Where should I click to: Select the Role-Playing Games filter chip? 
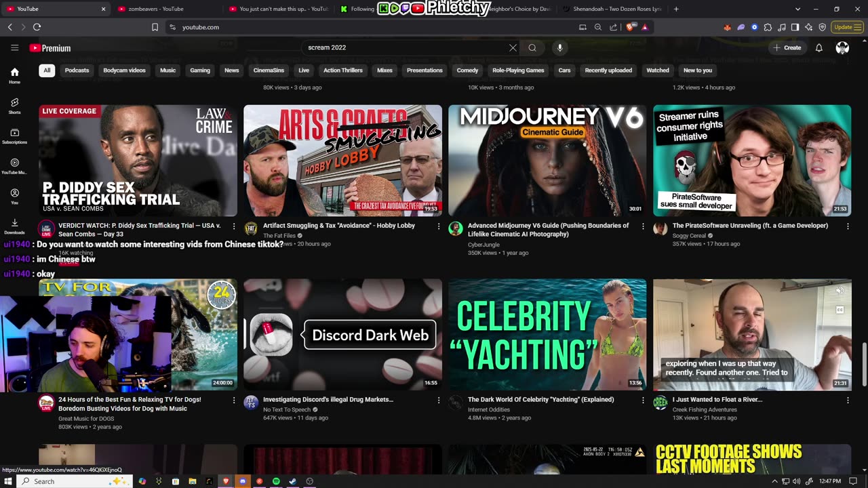point(518,70)
